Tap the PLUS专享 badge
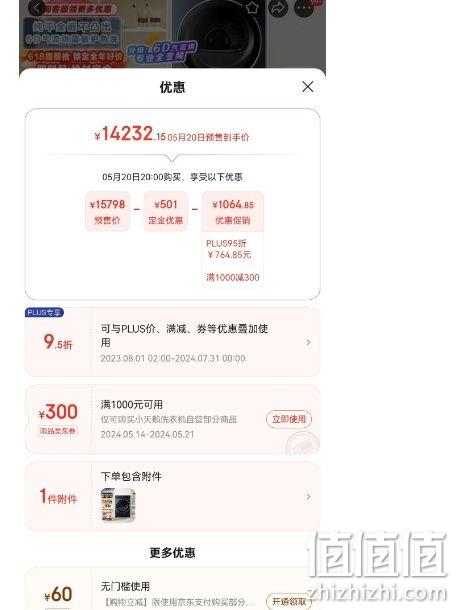 [44, 312]
